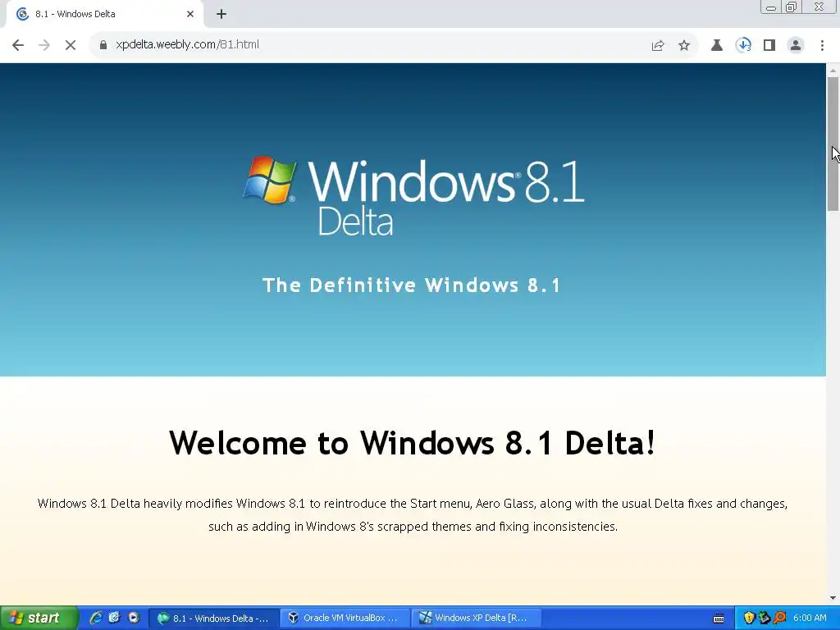Click the forward navigation arrow
840x630 pixels.
point(44,45)
